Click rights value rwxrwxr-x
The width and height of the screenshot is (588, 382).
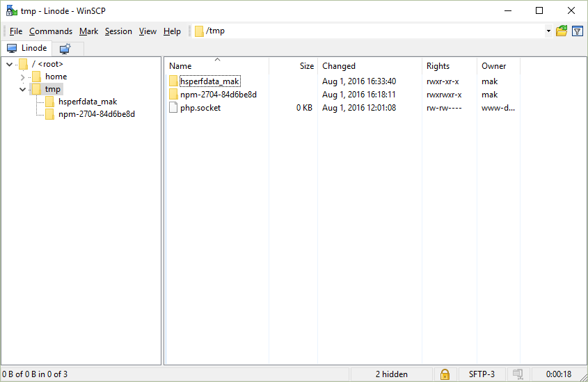[x=444, y=95]
